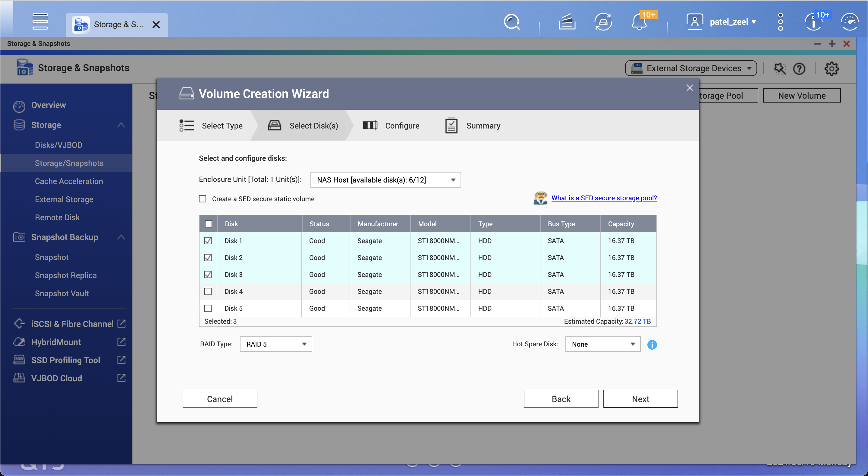Open background tasks stack icon
Image resolution: width=868 pixels, height=476 pixels.
(567, 22)
